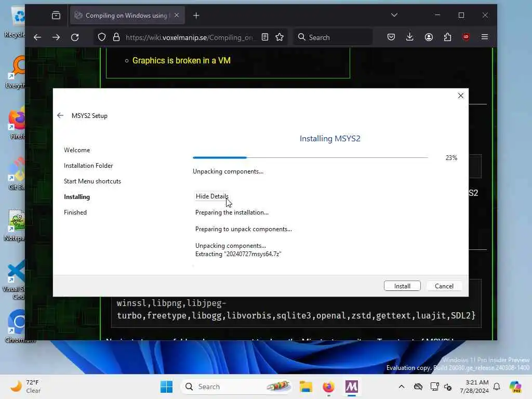The image size is (532, 399).
Task: Open the List all tabs dropdown
Action: [x=394, y=15]
